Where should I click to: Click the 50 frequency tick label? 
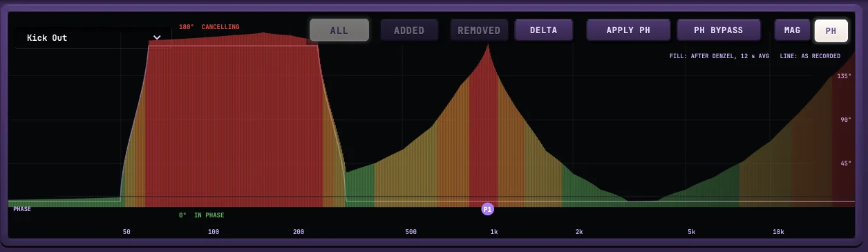pos(126,232)
